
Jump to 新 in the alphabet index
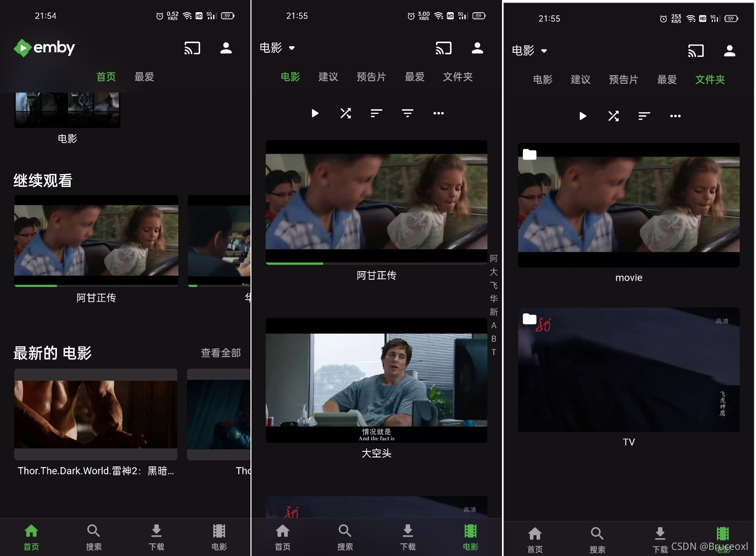(x=494, y=312)
